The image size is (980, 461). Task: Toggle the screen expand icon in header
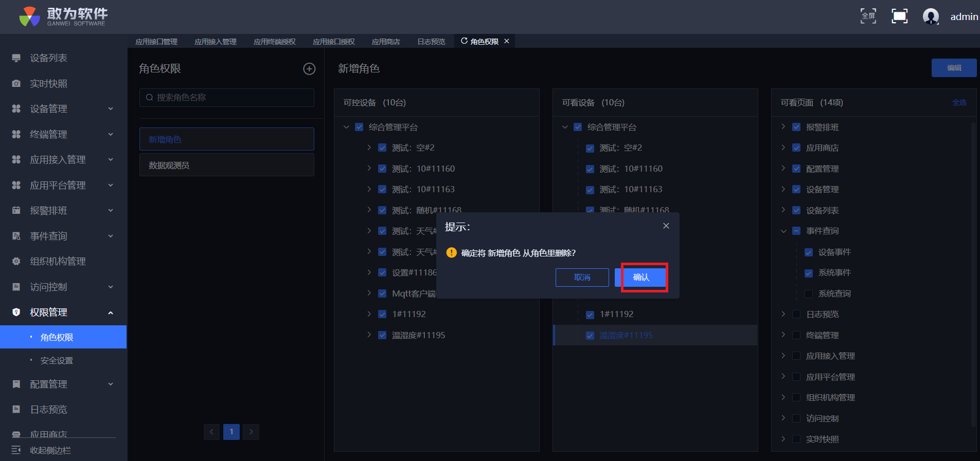pyautogui.click(x=899, y=16)
